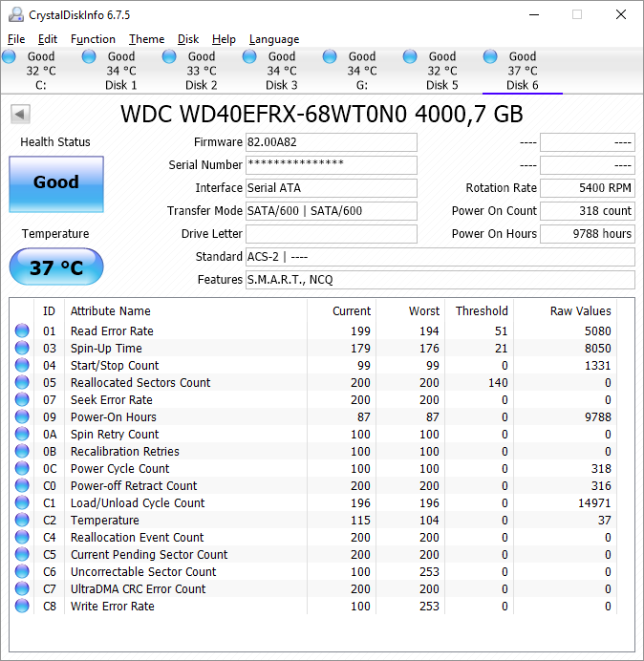
Task: Select the Reallocated Sectors Count row text
Action: coord(140,382)
